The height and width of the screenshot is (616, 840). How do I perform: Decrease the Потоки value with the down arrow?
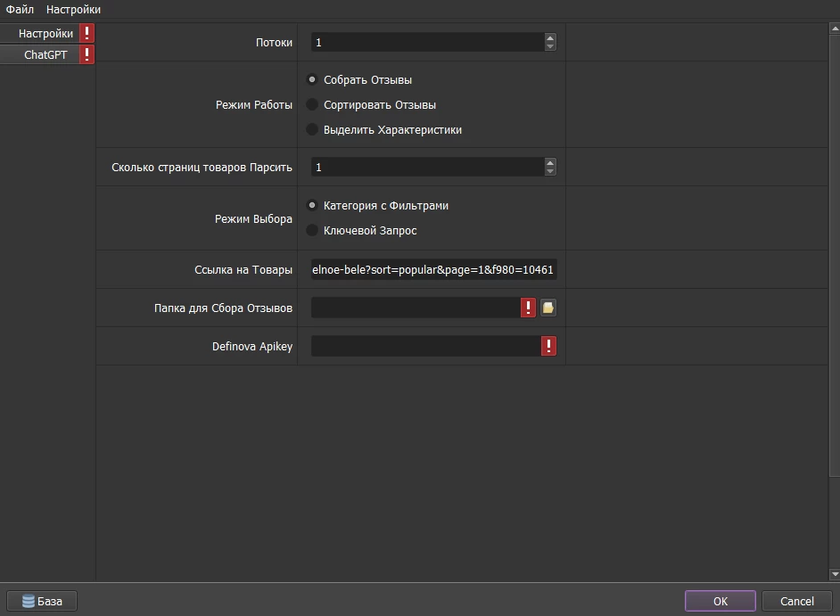click(x=550, y=46)
